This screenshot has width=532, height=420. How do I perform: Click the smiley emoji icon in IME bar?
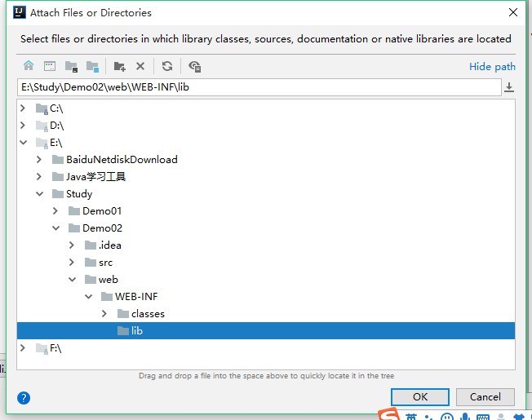pyautogui.click(x=447, y=417)
